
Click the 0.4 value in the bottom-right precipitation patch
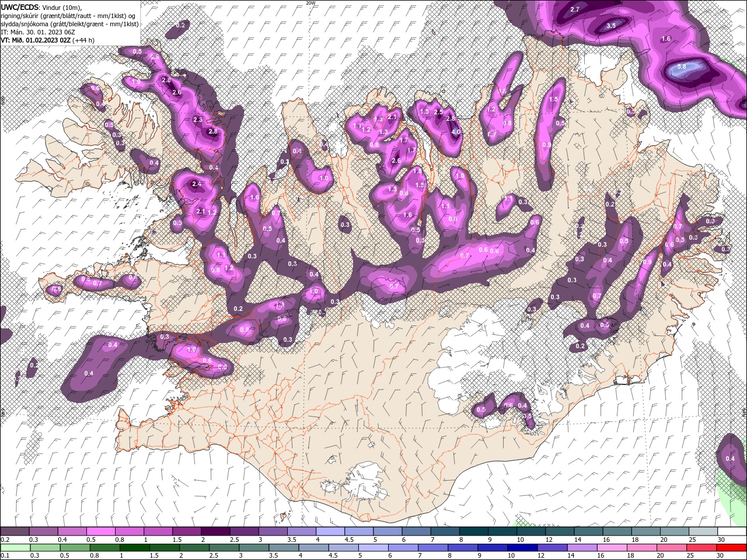730,459
